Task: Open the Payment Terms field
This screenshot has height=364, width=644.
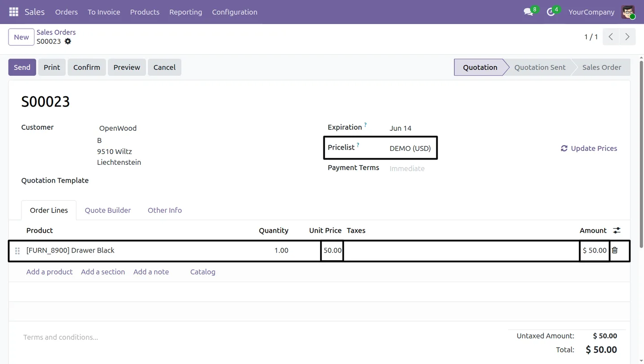Action: pos(407,169)
